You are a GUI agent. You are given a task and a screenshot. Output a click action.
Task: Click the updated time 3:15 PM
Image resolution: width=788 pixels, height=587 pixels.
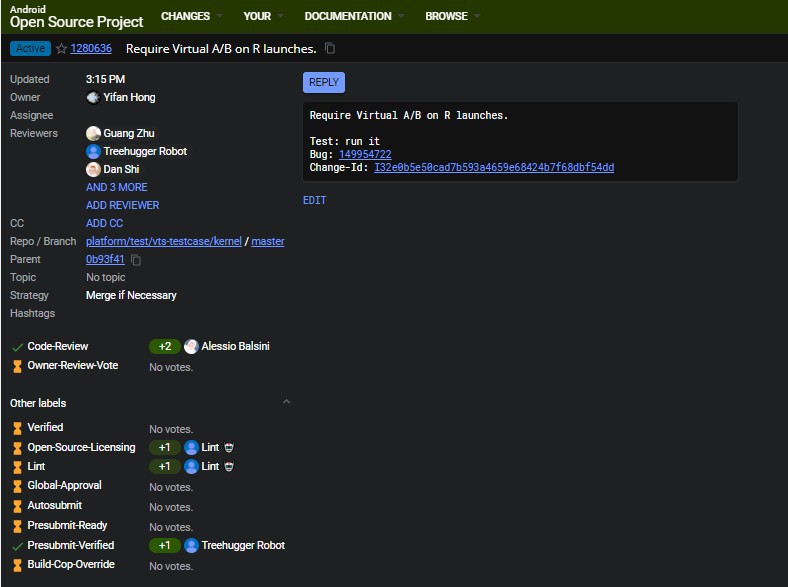[x=105, y=79]
